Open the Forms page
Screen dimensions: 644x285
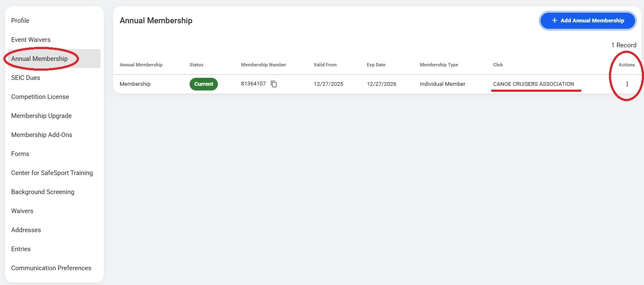pos(20,154)
